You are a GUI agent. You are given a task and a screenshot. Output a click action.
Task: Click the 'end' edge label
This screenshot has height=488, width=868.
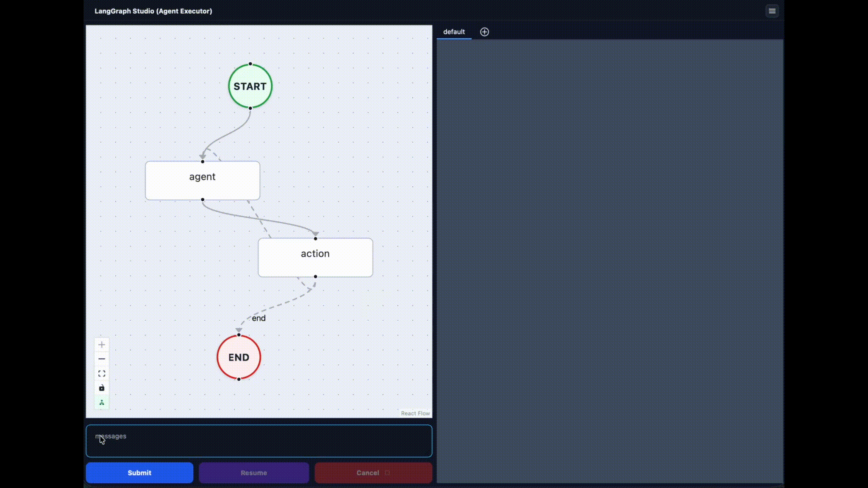coord(259,318)
